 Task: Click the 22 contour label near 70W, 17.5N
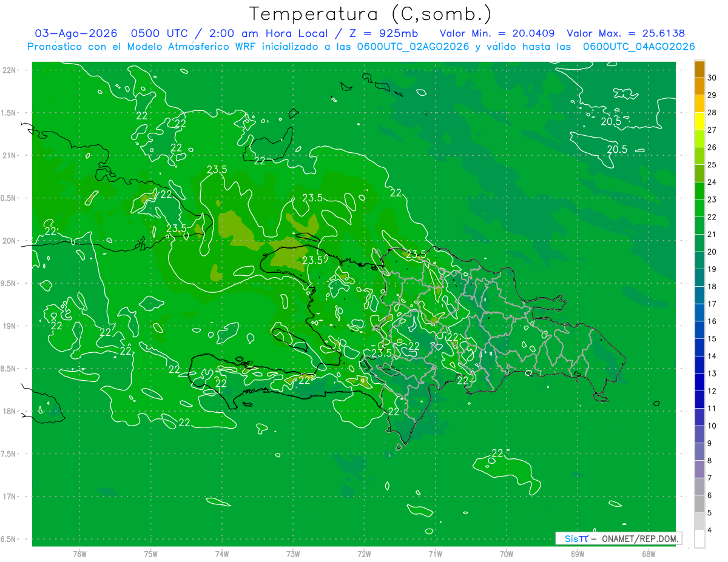pyautogui.click(x=497, y=453)
